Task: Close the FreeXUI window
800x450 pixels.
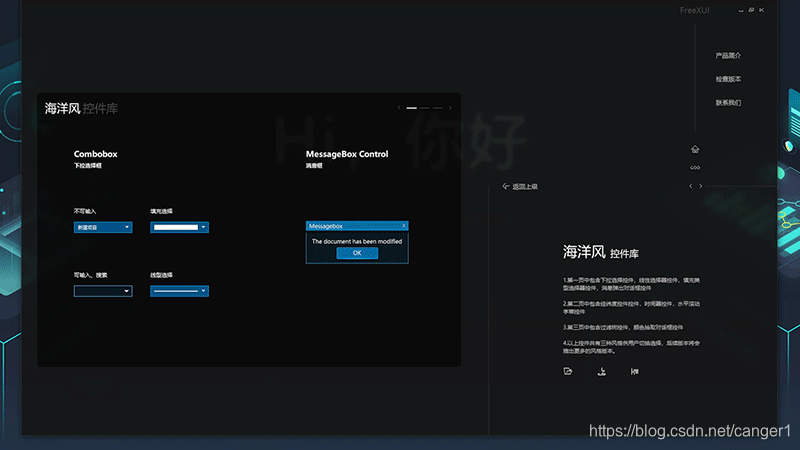Action: pos(762,10)
